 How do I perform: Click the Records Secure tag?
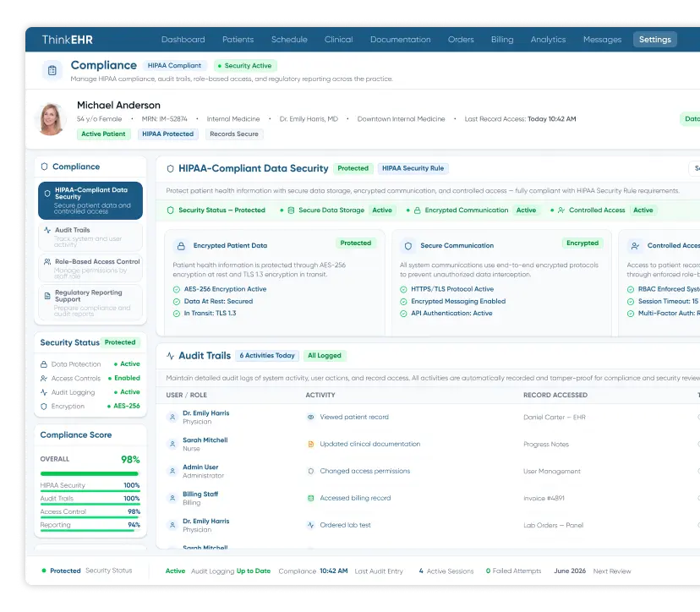(234, 134)
